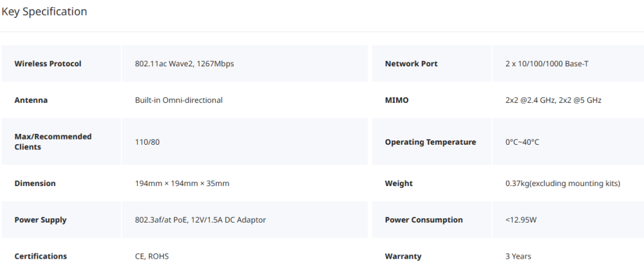Click the <12.95W power consumption value

pyautogui.click(x=521, y=219)
